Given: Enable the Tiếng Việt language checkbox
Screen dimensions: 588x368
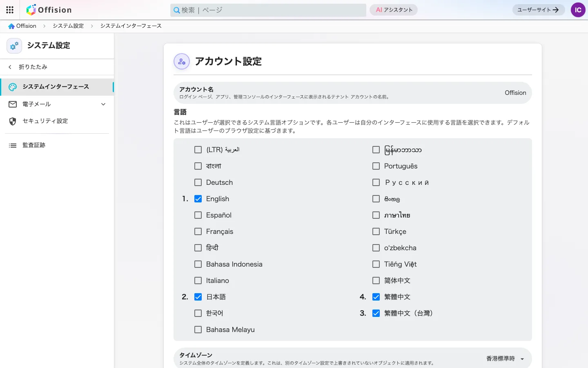Looking at the screenshot, I should click(x=376, y=264).
